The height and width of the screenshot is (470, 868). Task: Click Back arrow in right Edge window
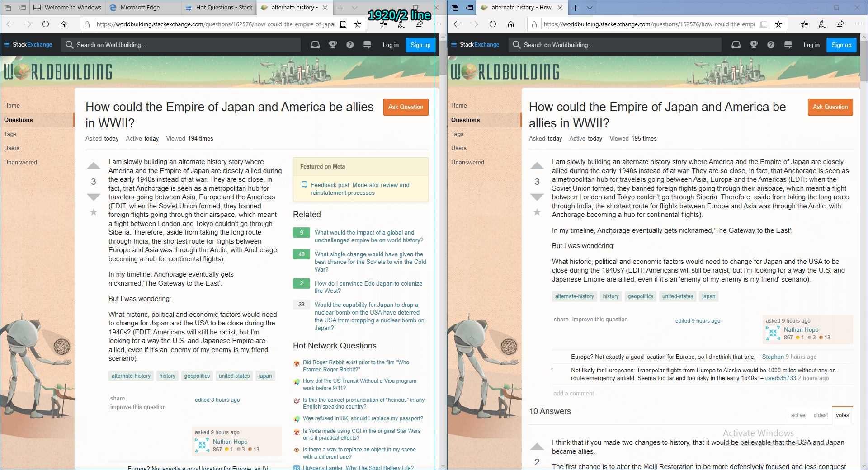coord(457,24)
